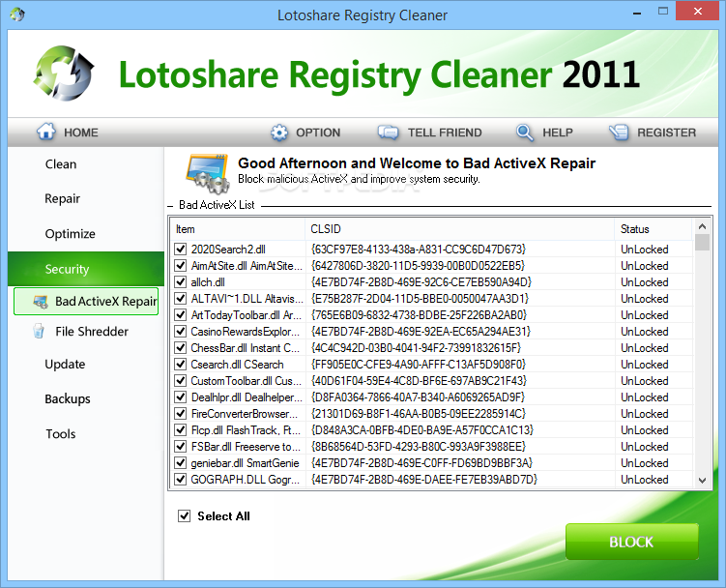The height and width of the screenshot is (588, 726).
Task: Click the list scrollbar thumb
Action: [x=702, y=242]
